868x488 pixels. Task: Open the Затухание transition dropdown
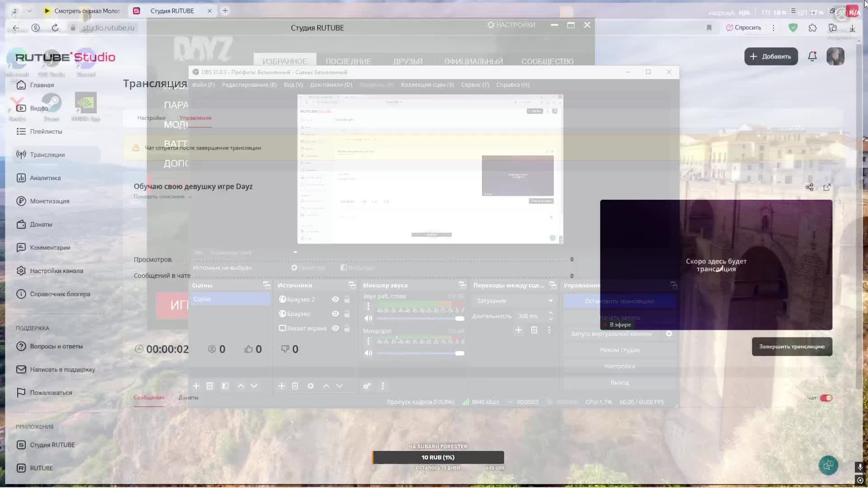point(514,300)
